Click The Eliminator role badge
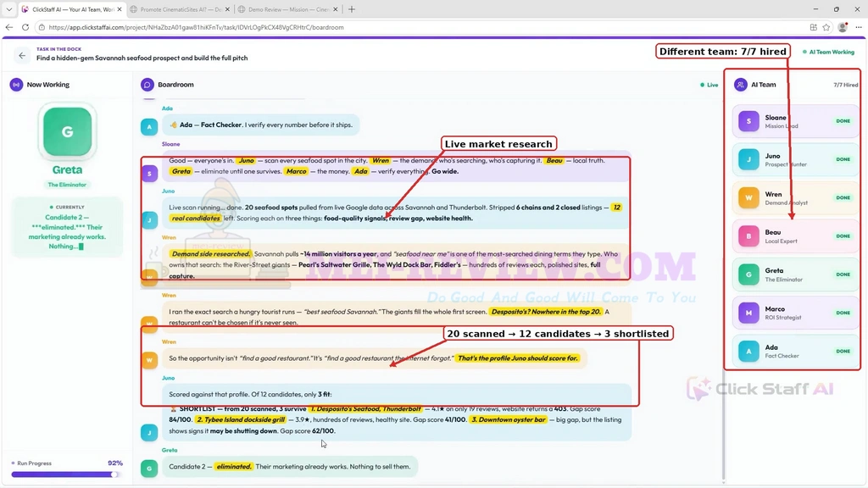868x488 pixels. [67, 185]
